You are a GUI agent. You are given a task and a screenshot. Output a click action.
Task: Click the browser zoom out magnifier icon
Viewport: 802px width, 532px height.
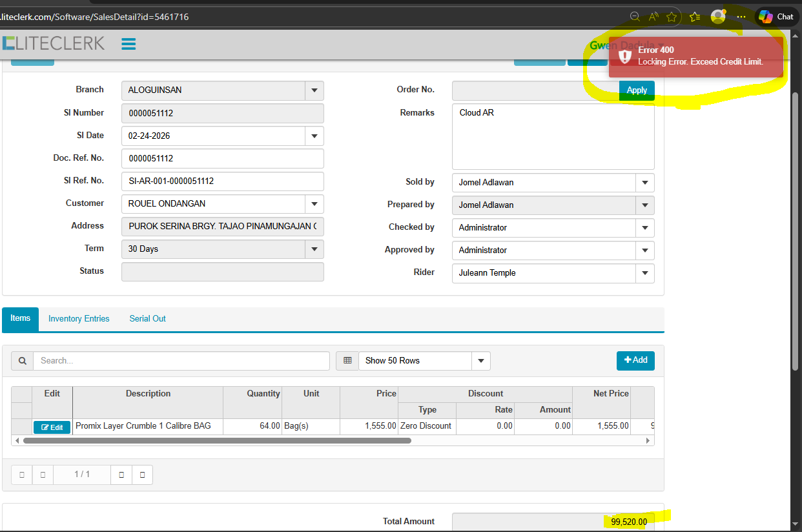(x=635, y=17)
